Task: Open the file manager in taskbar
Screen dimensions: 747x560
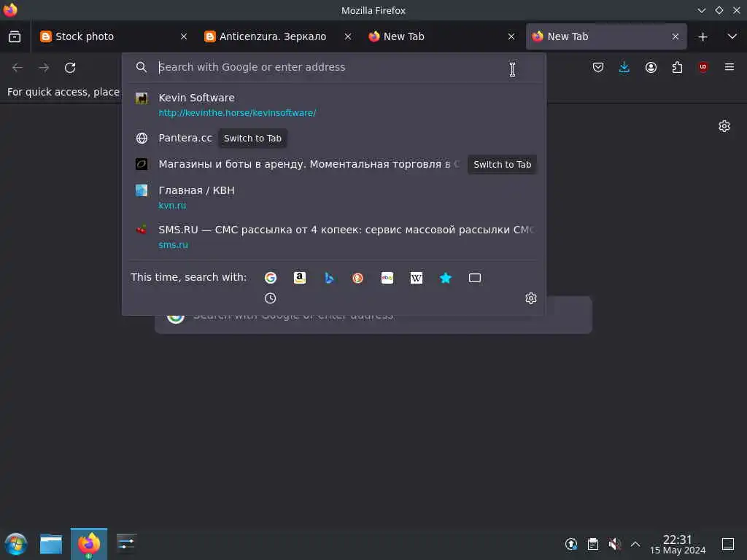Action: click(x=51, y=544)
